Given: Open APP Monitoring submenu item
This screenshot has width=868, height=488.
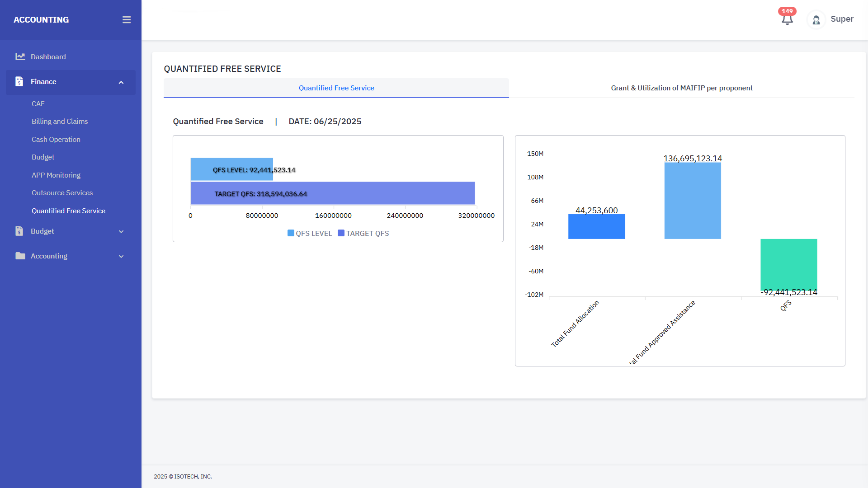Looking at the screenshot, I should click(56, 175).
